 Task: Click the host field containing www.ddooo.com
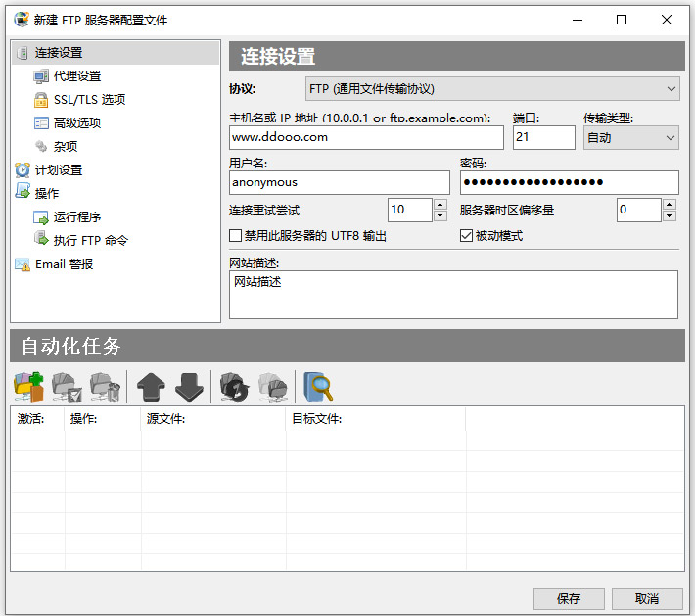pos(366,137)
